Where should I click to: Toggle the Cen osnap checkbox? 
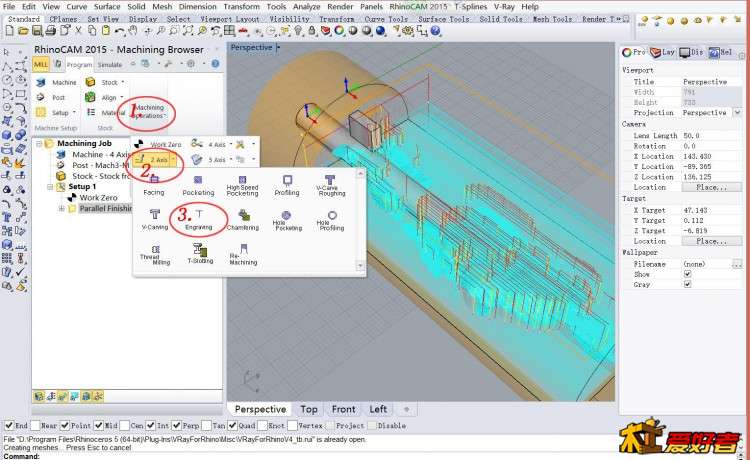[x=124, y=425]
